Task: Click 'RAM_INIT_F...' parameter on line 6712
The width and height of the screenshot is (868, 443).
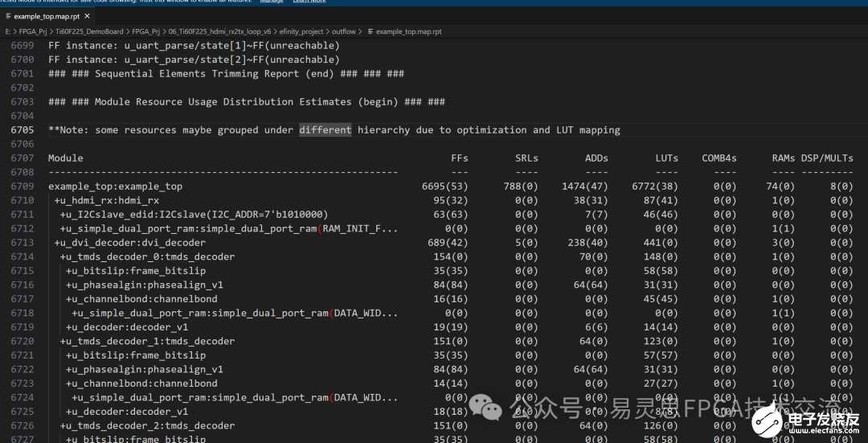Action: tap(360, 228)
